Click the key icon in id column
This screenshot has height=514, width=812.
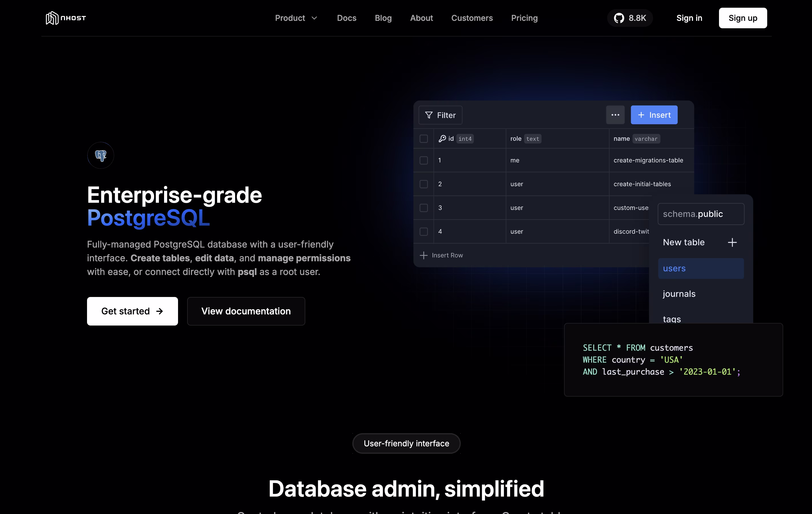tap(442, 139)
